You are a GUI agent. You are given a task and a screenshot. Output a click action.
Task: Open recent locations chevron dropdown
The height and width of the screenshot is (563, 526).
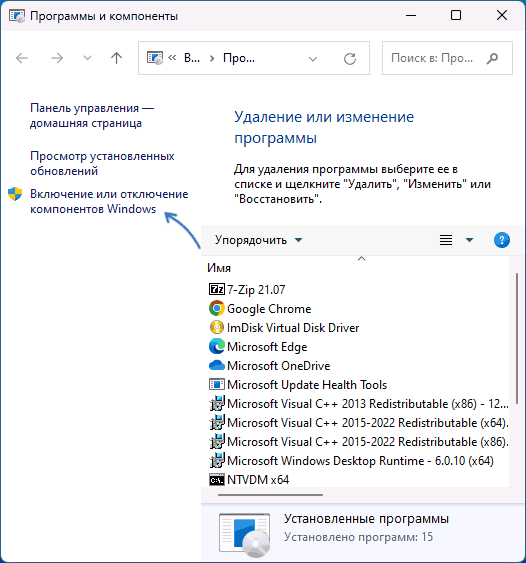click(x=87, y=58)
